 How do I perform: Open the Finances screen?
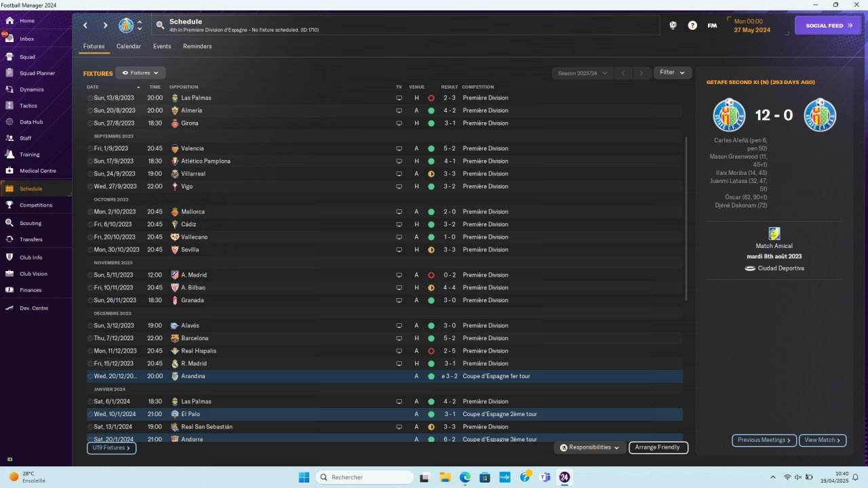(31, 290)
